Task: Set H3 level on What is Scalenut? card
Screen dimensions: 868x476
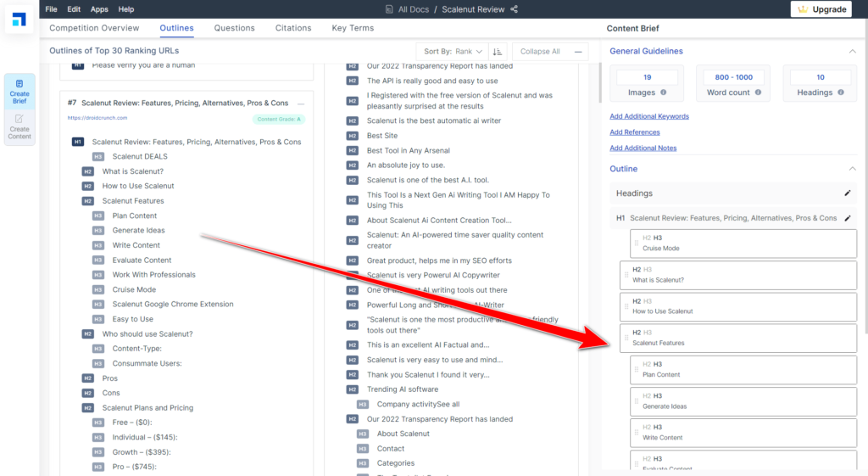Action: 647,269
